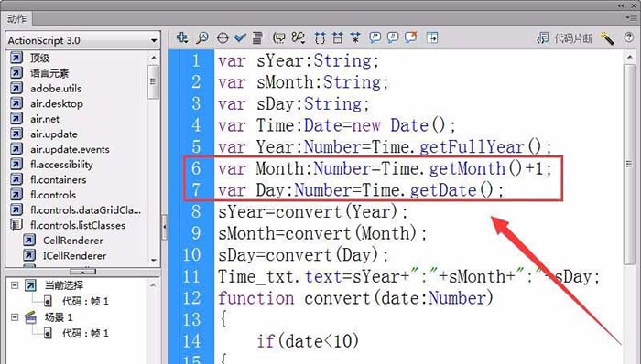The width and height of the screenshot is (641, 364).
Task: Collapse 当前选择 tree node box
Action: tap(15, 285)
